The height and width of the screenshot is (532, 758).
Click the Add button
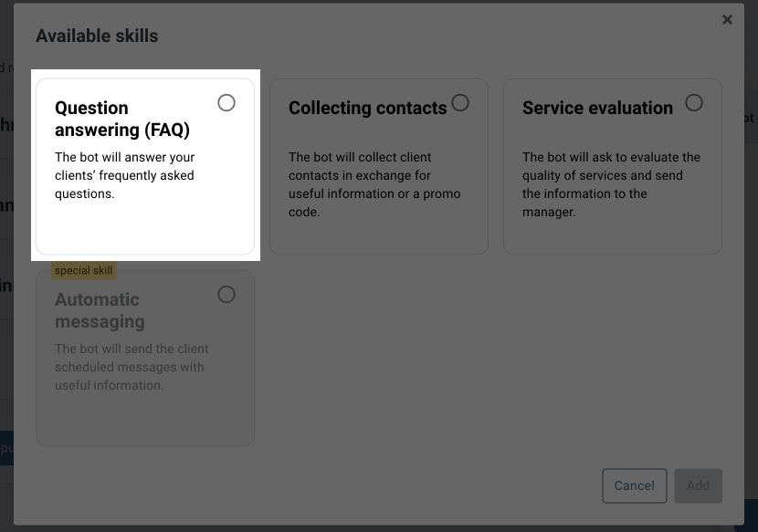pos(698,485)
